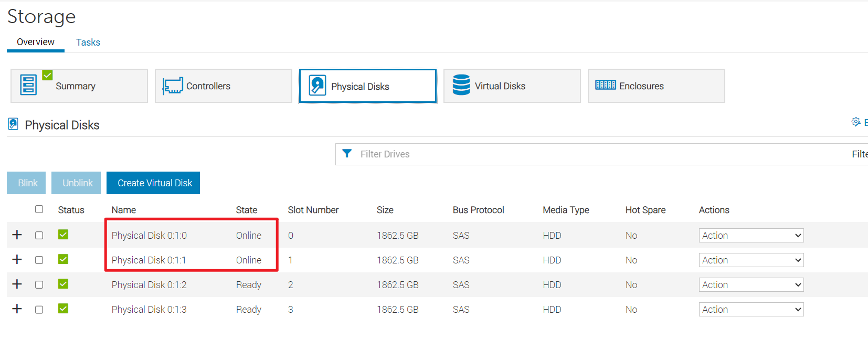This screenshot has height=360, width=868.
Task: Click the Physical Disks heading icon
Action: coord(13,124)
